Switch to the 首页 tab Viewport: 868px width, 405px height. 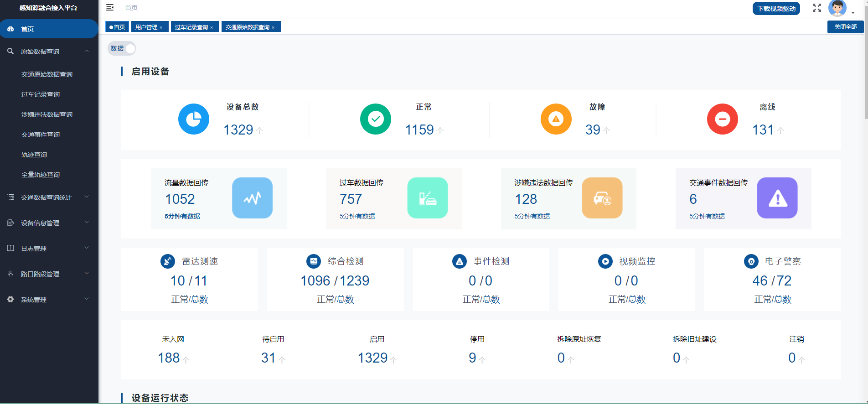click(x=117, y=27)
